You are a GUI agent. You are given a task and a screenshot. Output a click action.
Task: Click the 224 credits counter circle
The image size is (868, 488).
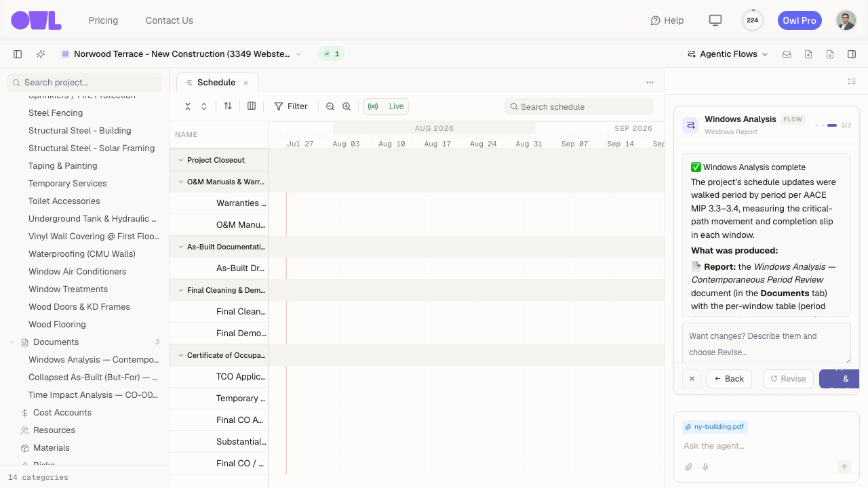[752, 20]
